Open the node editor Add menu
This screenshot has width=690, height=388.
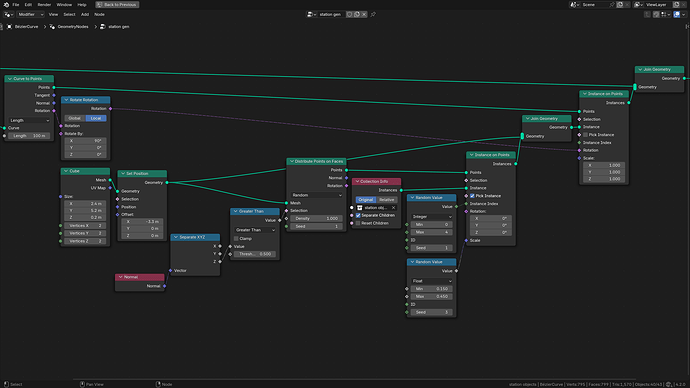(85, 15)
